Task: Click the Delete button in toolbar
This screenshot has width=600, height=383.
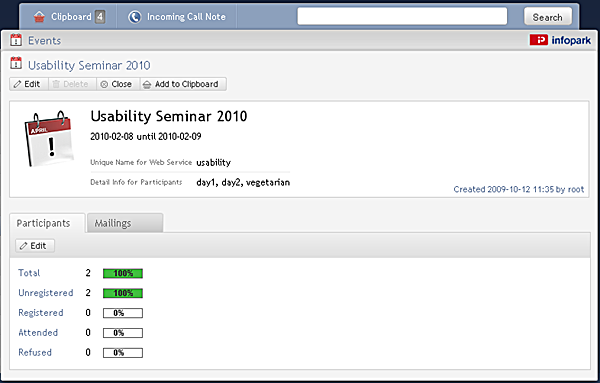Action: pyautogui.click(x=72, y=84)
